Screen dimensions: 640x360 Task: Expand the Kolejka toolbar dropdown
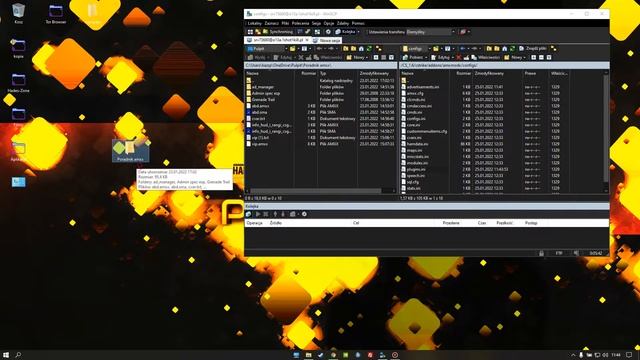[358, 32]
